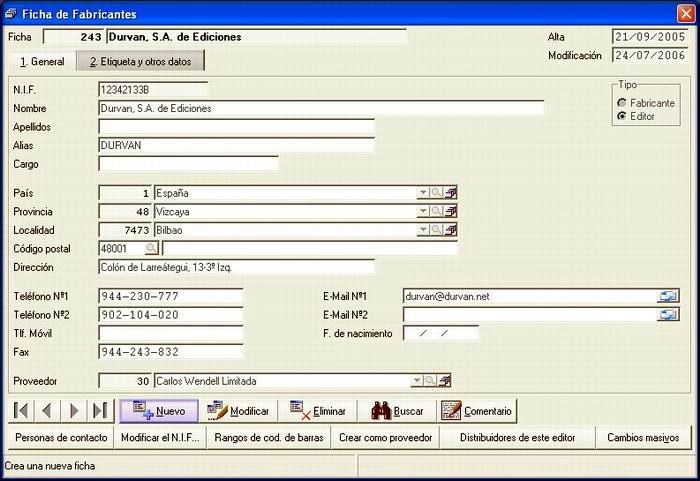Screen dimensions: 700x481
Task: Click into the Apellidos input field
Action: point(236,127)
